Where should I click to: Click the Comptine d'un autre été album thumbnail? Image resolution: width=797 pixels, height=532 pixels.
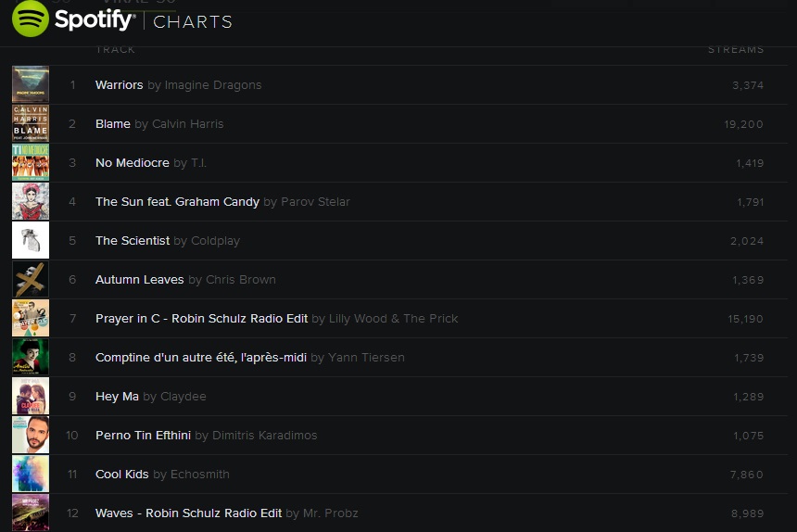pos(31,357)
